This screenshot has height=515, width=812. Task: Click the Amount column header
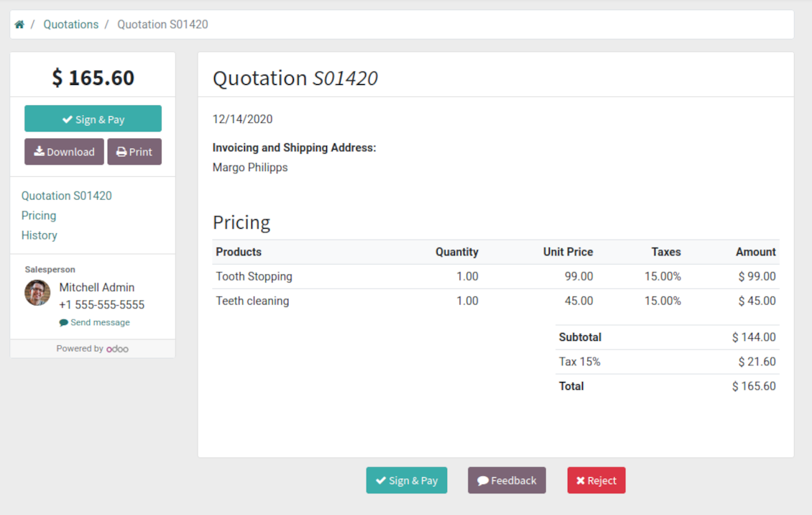(755, 252)
